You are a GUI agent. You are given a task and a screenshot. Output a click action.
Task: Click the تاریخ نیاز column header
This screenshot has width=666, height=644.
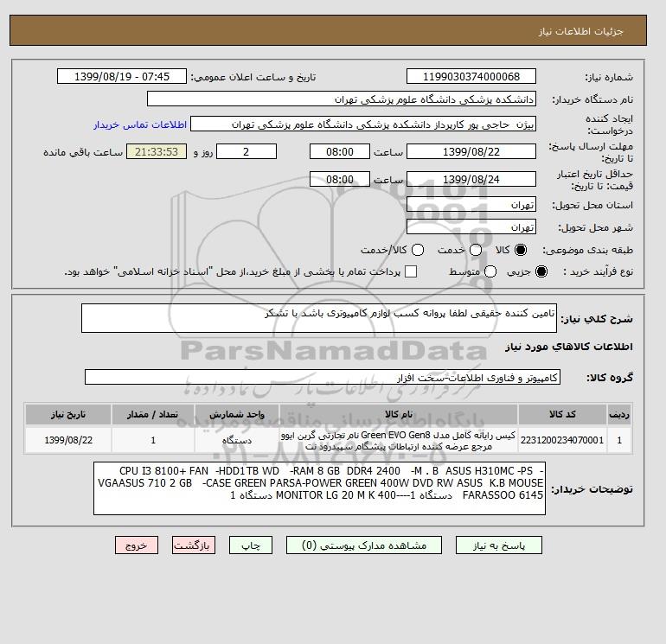pos(68,414)
